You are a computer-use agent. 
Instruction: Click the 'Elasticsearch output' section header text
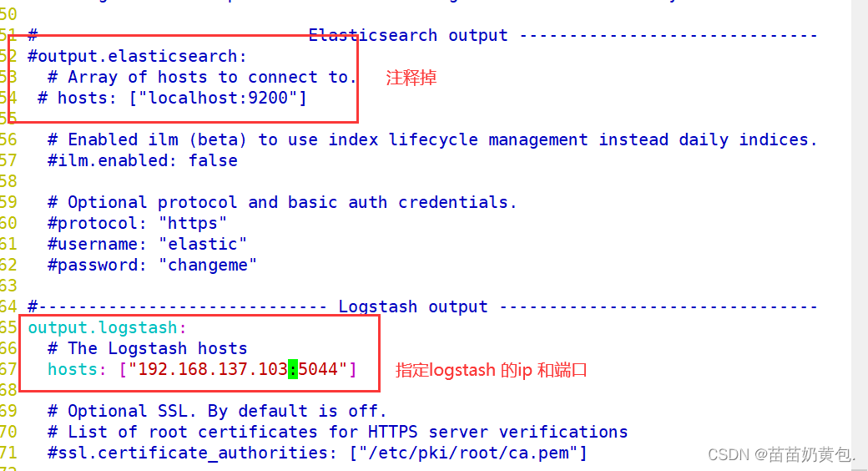[x=407, y=35]
